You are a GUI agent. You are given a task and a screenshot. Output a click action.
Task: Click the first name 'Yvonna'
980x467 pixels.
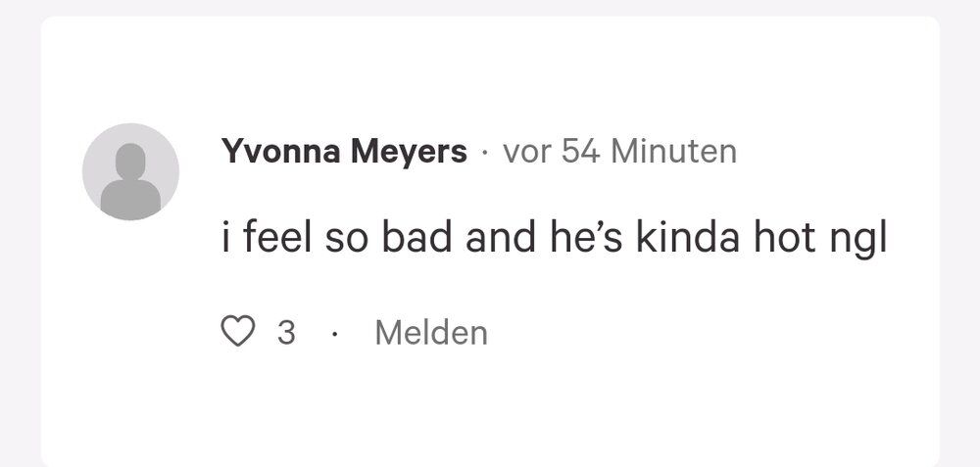click(280, 152)
